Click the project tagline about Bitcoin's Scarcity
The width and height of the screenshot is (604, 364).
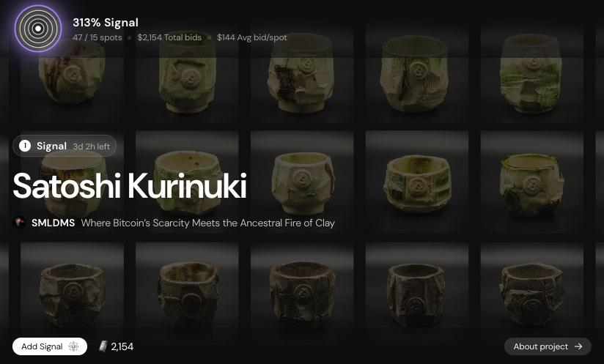click(208, 223)
